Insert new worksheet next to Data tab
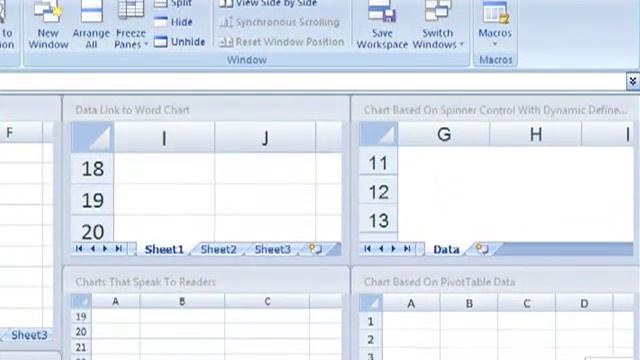640x360 pixels. point(482,249)
